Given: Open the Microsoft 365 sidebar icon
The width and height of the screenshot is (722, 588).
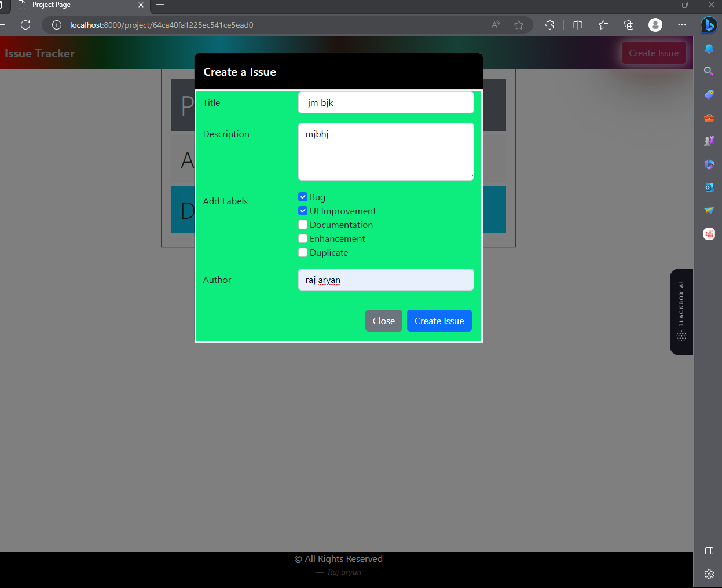Looking at the screenshot, I should coord(709,164).
